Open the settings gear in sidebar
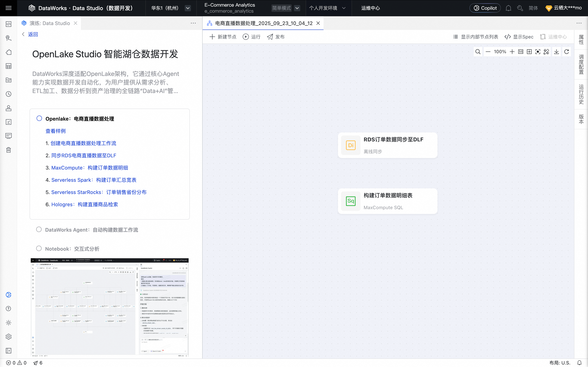 (x=9, y=337)
